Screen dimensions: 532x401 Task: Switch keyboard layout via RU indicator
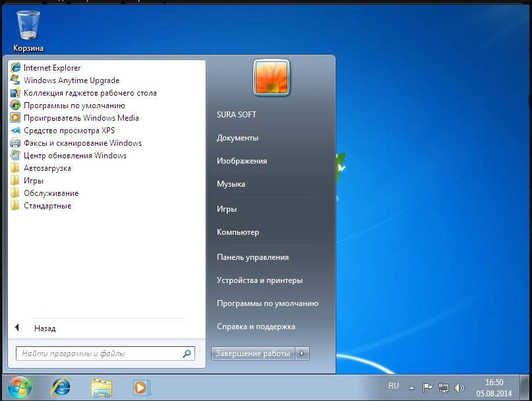pos(393,386)
